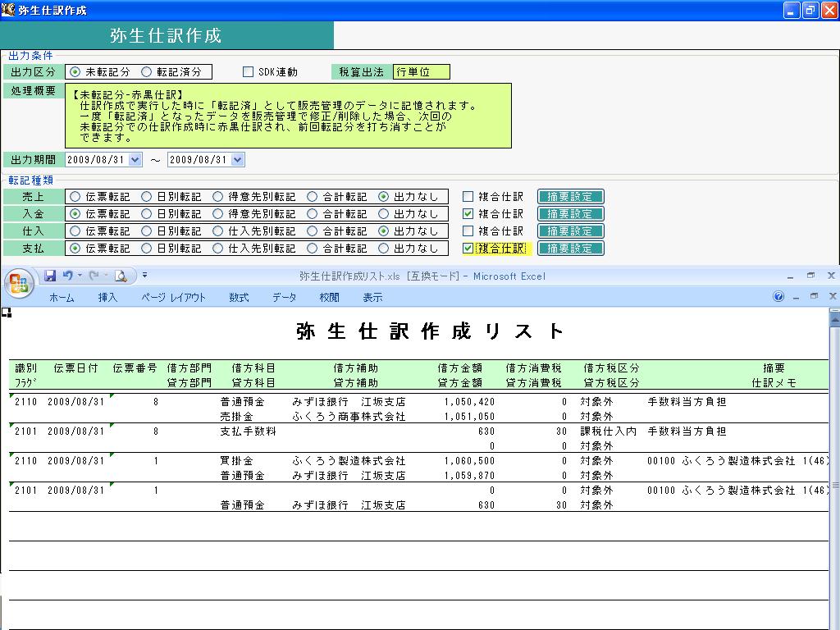The image size is (840, 630).
Task: Select the cell containing 買掛金
Action: tap(236, 461)
